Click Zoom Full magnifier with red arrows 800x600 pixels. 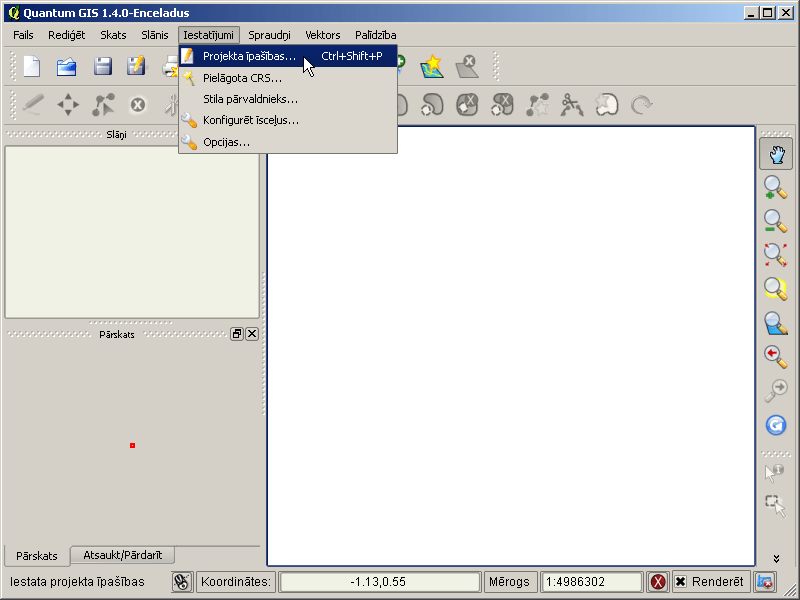776,255
